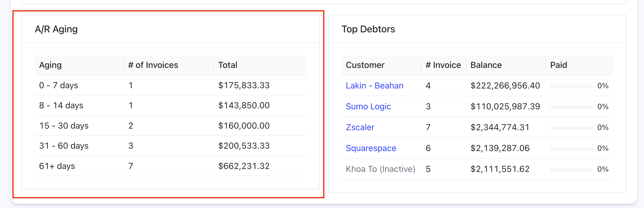Screen dimensions: 644x208
Task: Click the Khoa To (Inactive) customer name
Action: 380,169
